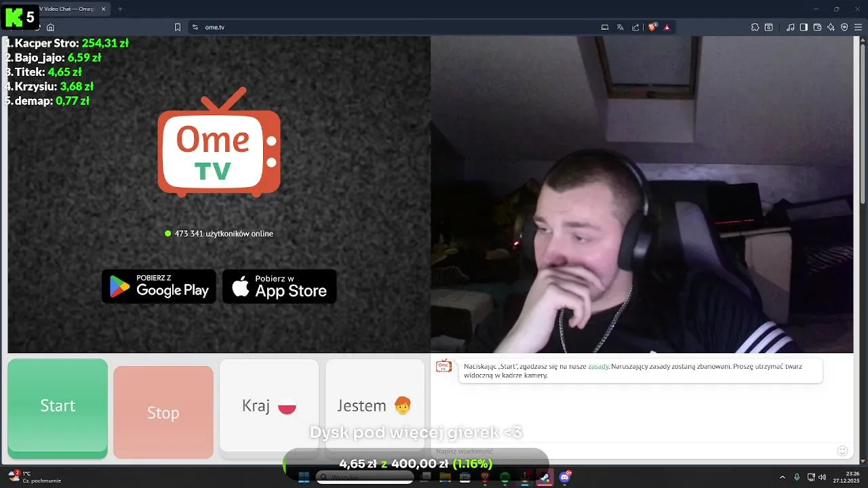Open Leo AI sparkle icon
This screenshot has height=488, width=868.
(x=831, y=27)
